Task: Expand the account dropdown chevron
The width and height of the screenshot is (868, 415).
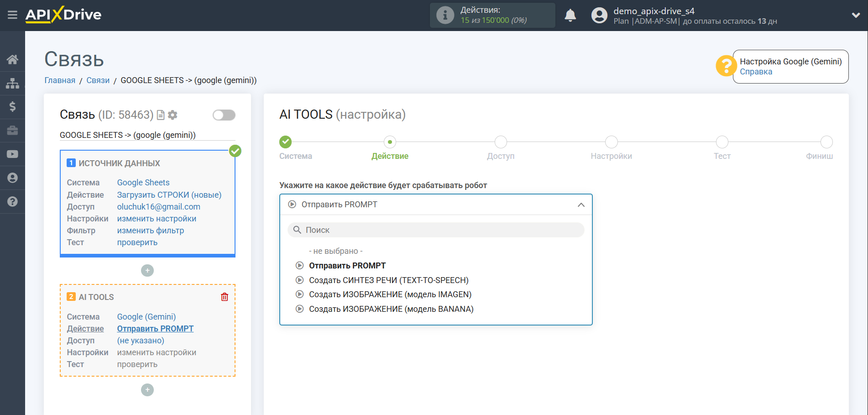Action: [x=856, y=15]
